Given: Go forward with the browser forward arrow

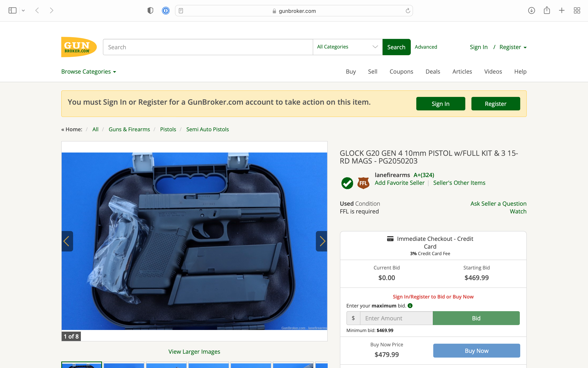Looking at the screenshot, I should pyautogui.click(x=51, y=10).
